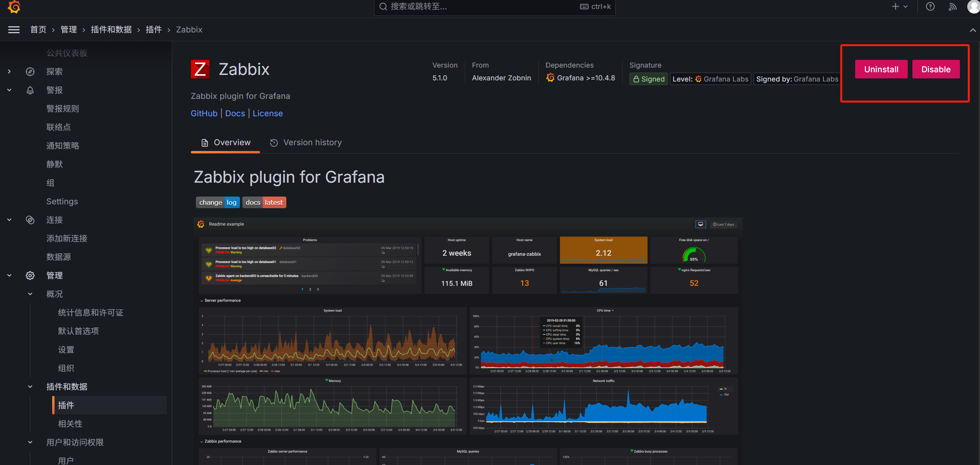
Task: Open the help question mark icon
Action: coord(930,7)
